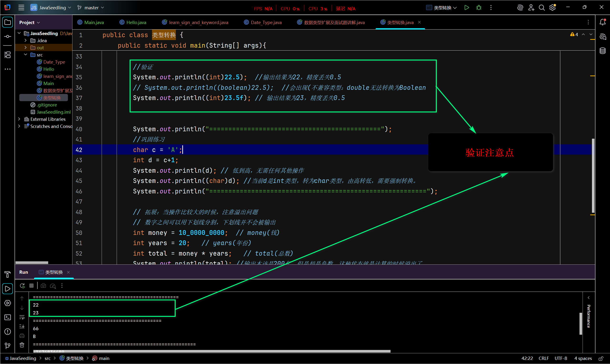Open the Commit tool window
Image resolution: width=610 pixels, height=364 pixels.
[x=8, y=36]
